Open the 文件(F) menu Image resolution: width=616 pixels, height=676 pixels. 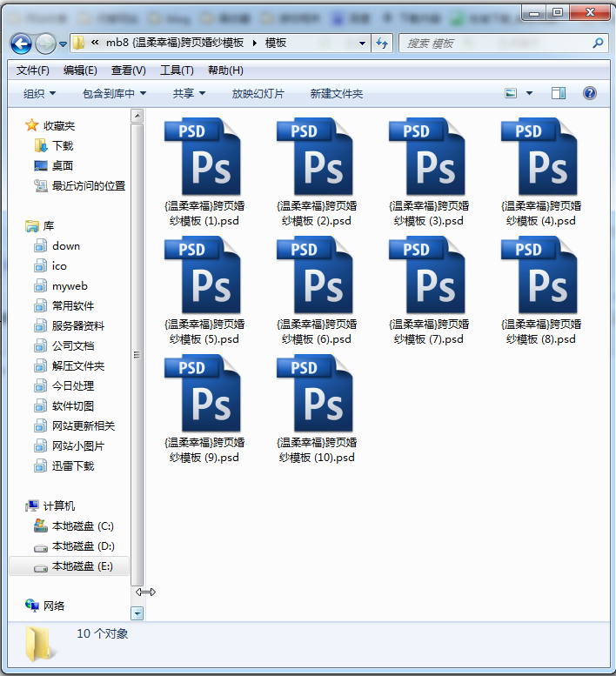coord(33,70)
